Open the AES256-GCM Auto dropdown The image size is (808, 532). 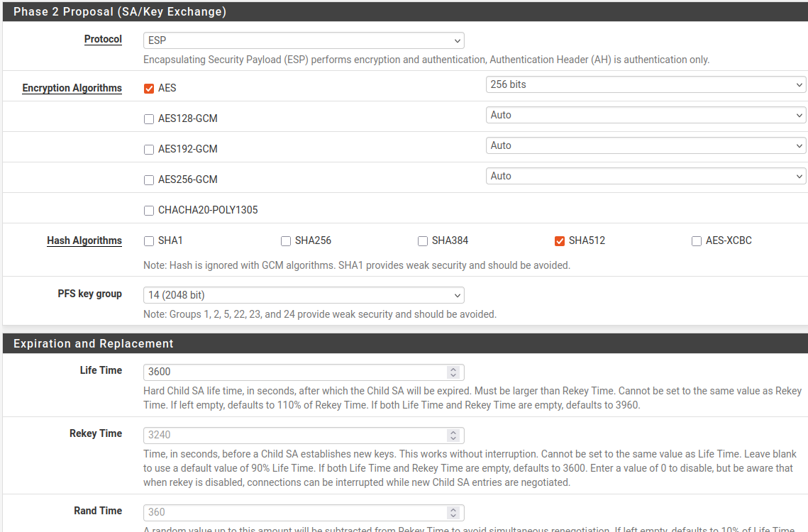[x=646, y=175]
